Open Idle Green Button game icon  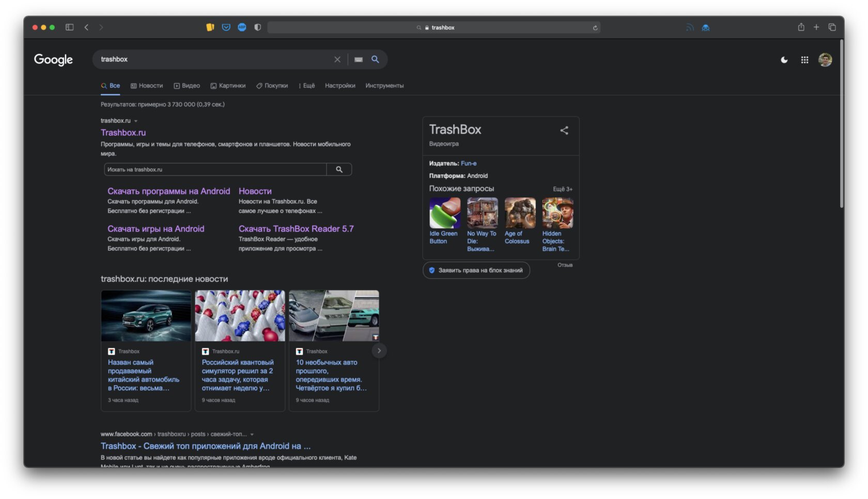click(x=445, y=213)
